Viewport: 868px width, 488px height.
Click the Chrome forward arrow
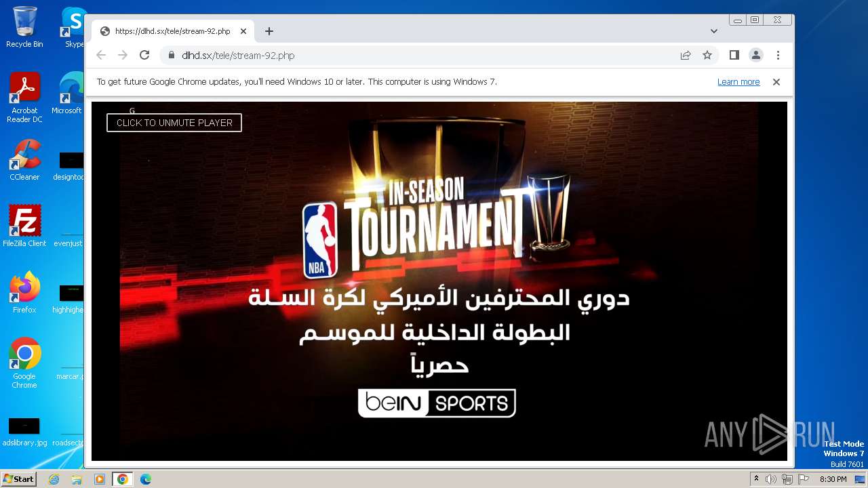point(123,56)
